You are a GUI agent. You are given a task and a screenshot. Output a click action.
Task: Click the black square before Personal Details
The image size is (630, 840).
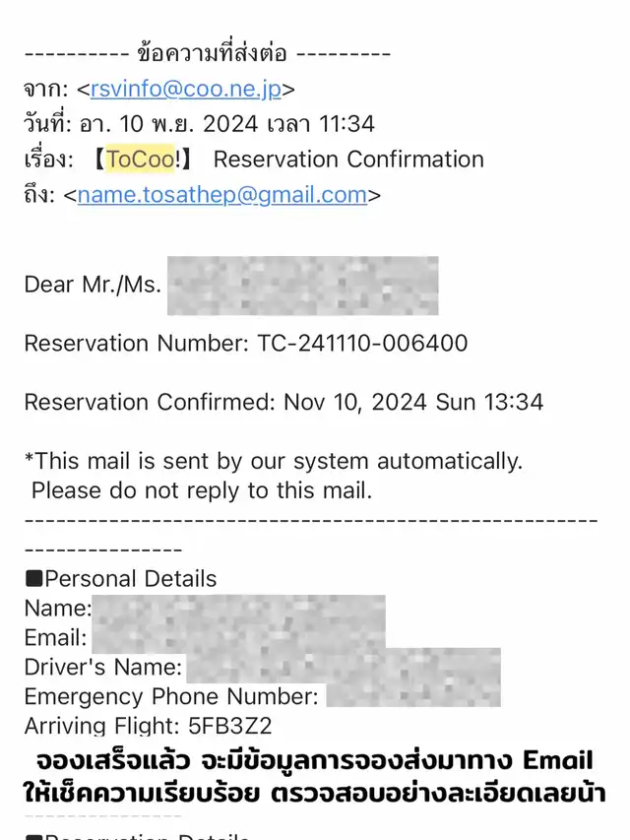[x=33, y=579]
